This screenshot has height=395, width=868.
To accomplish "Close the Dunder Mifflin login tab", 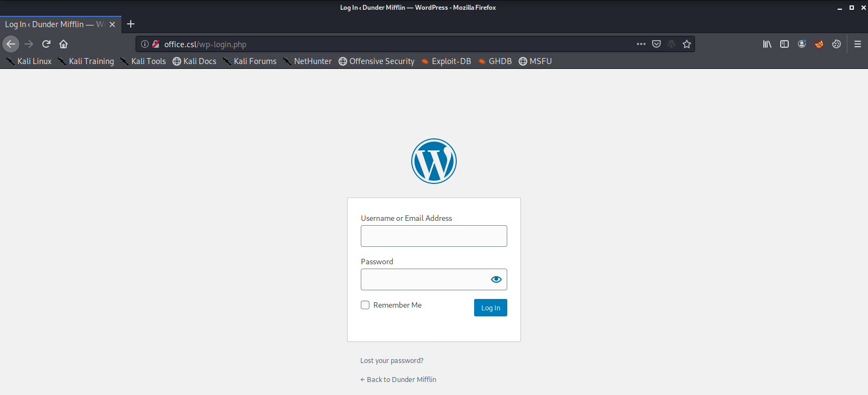I will click(112, 24).
